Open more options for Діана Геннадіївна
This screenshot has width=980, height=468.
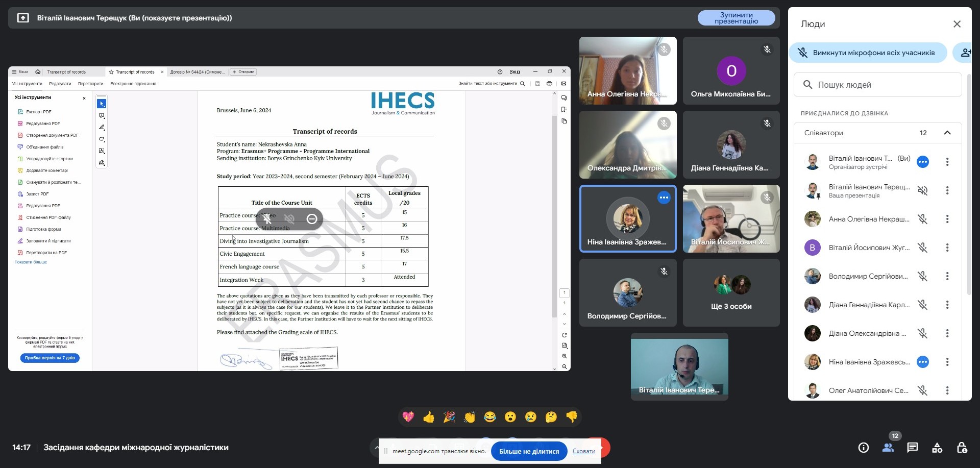[947, 305]
